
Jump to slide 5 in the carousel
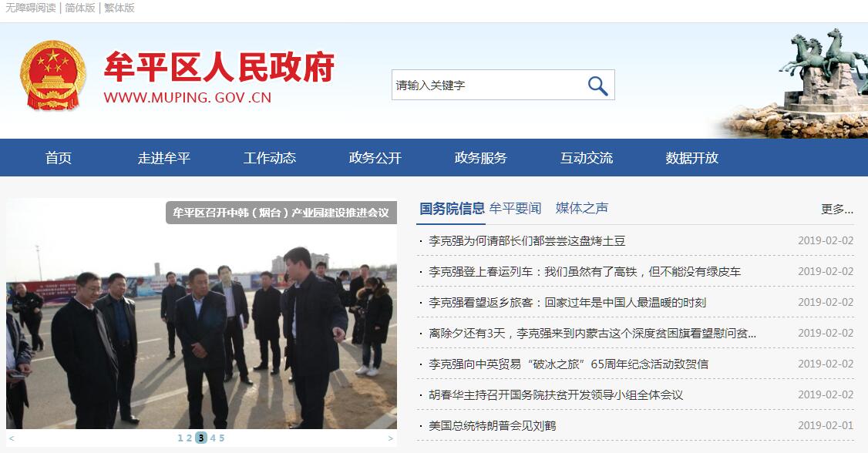point(221,438)
